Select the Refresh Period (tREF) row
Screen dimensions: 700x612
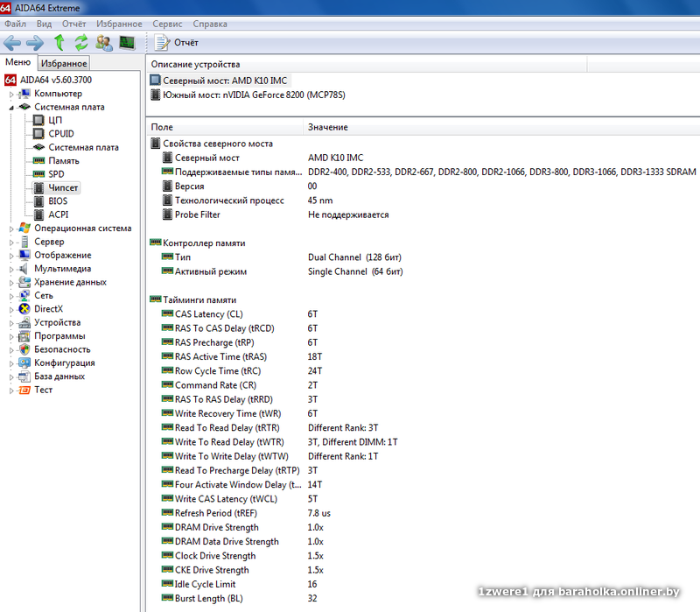pos(423,513)
